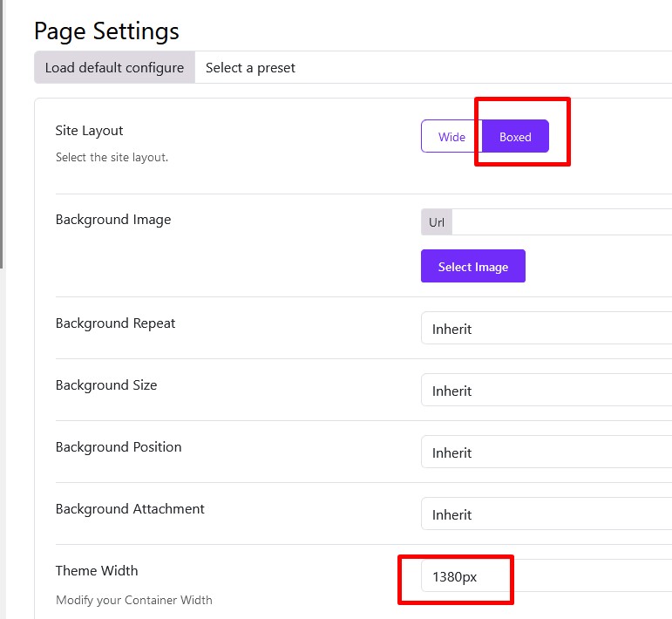
Task: Click the Background Image label
Action: coord(113,220)
